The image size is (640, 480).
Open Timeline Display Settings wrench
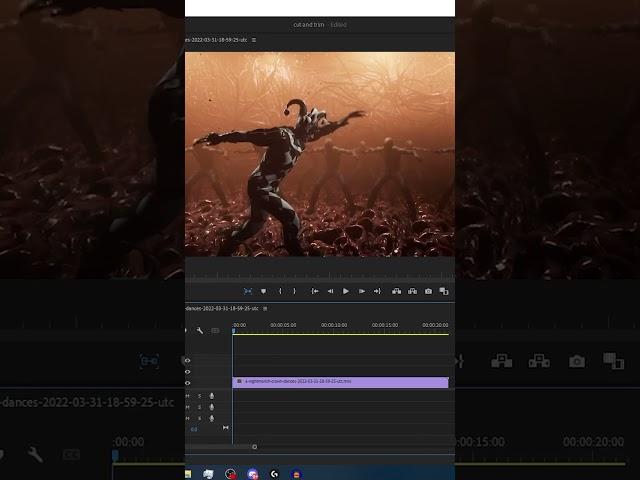pos(200,330)
